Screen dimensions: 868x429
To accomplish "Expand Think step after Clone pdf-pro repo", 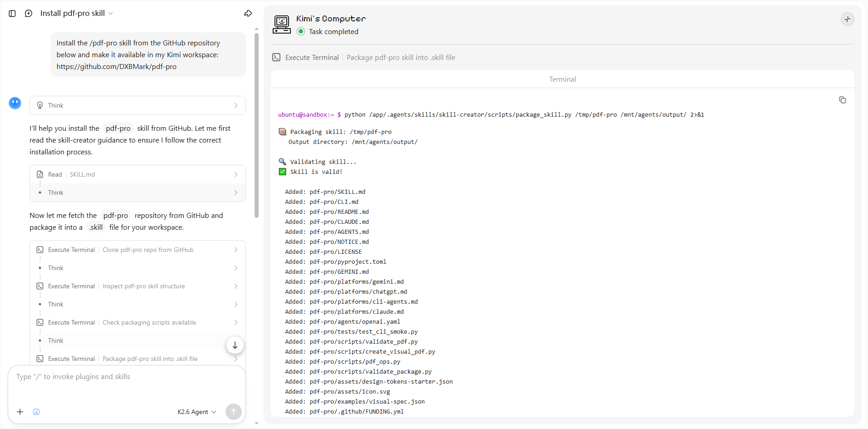I will click(137, 268).
